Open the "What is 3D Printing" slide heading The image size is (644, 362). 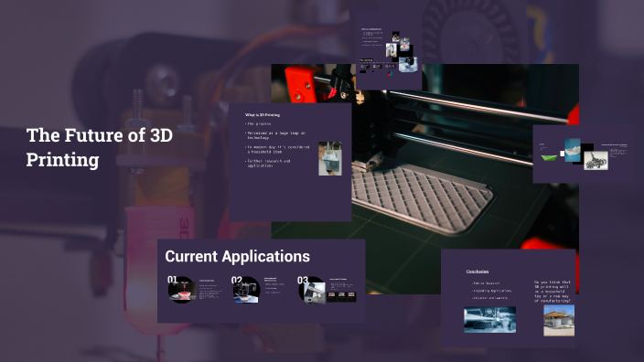pos(262,115)
